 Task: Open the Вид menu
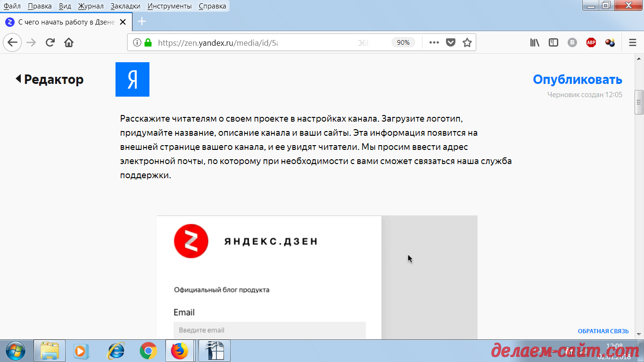(65, 6)
